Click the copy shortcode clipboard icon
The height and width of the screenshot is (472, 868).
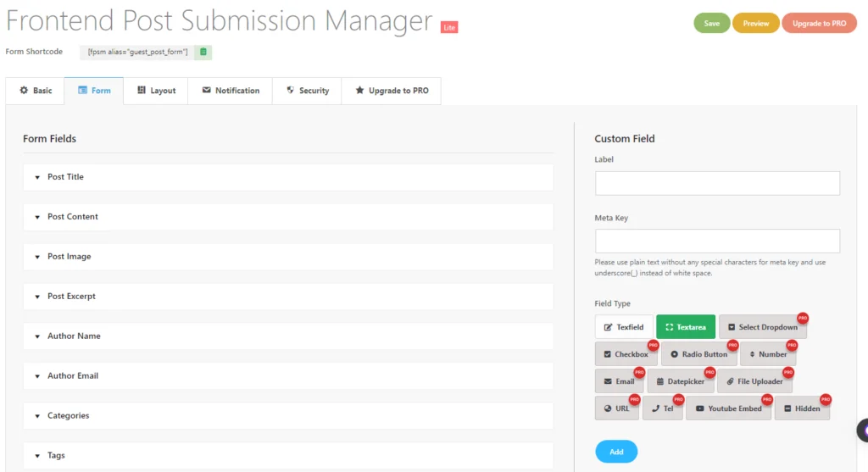coord(203,53)
